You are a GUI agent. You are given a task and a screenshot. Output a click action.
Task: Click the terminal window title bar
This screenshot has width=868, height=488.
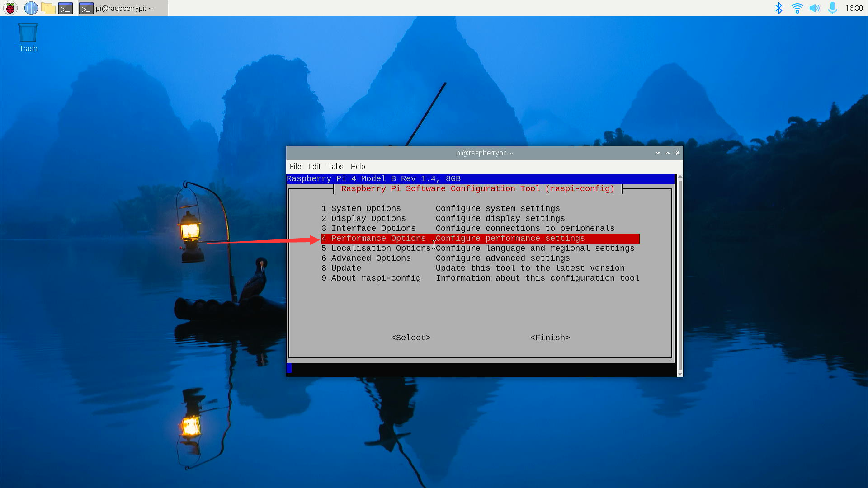484,153
